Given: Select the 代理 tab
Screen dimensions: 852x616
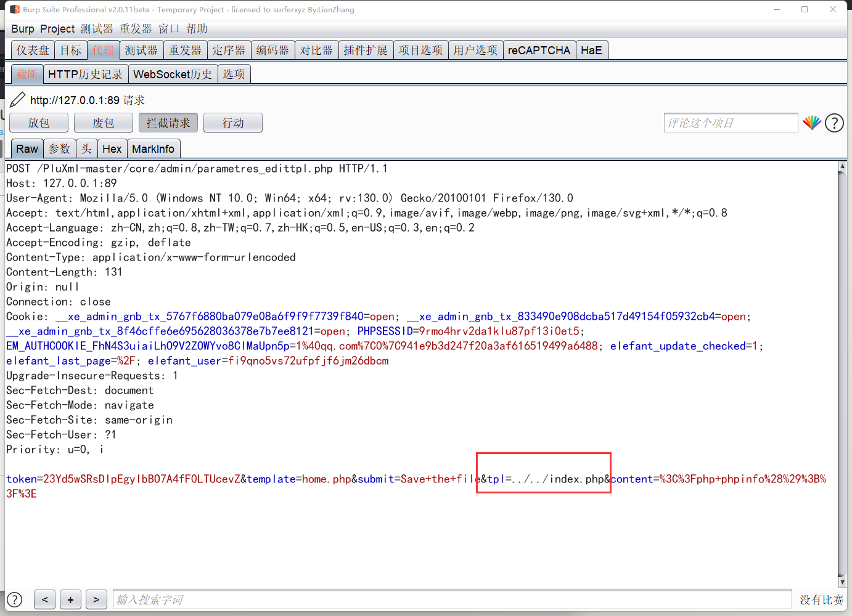Looking at the screenshot, I should (x=103, y=51).
